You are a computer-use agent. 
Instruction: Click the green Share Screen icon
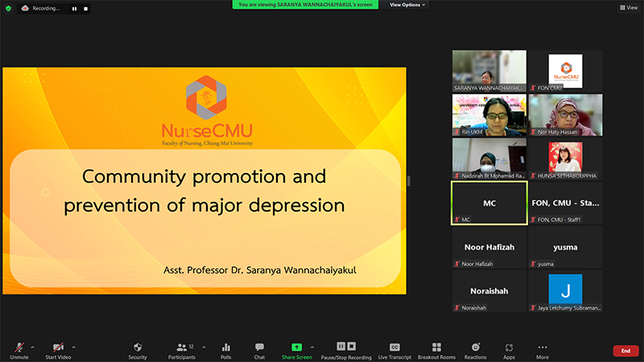[x=296, y=348]
